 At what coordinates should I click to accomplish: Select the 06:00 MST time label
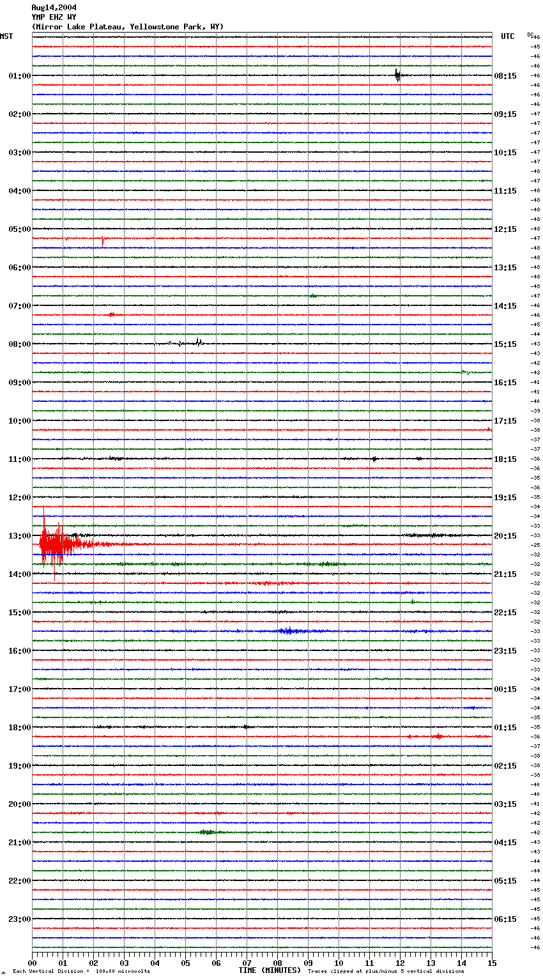click(20, 268)
